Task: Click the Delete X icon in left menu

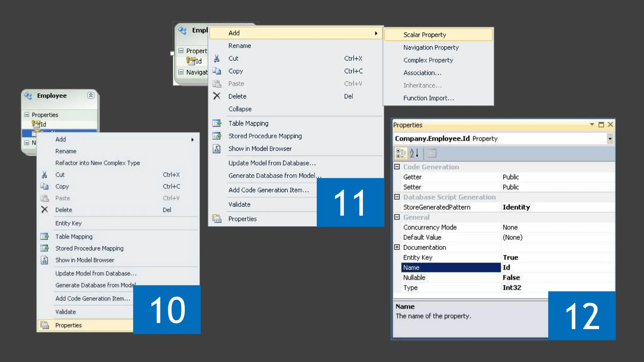Action: point(45,210)
